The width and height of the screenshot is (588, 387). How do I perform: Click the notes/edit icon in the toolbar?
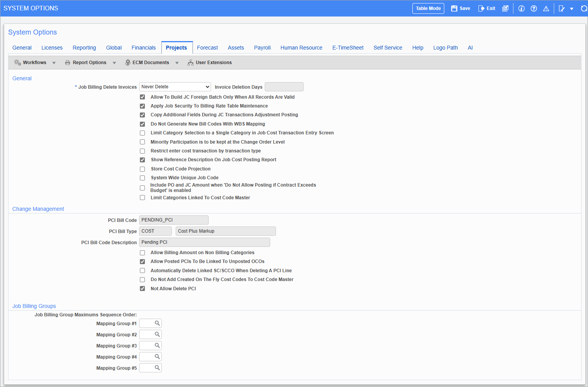[x=562, y=8]
